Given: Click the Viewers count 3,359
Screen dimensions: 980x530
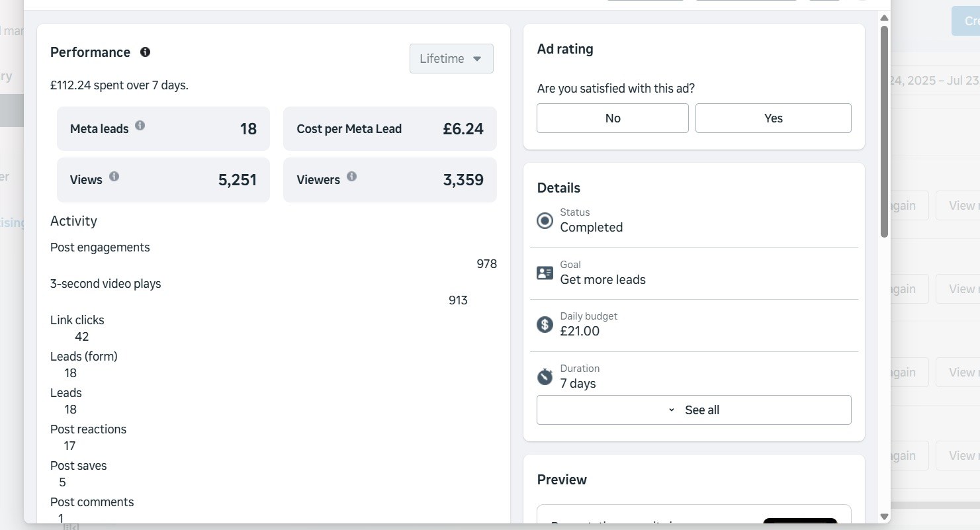Looking at the screenshot, I should [x=463, y=180].
